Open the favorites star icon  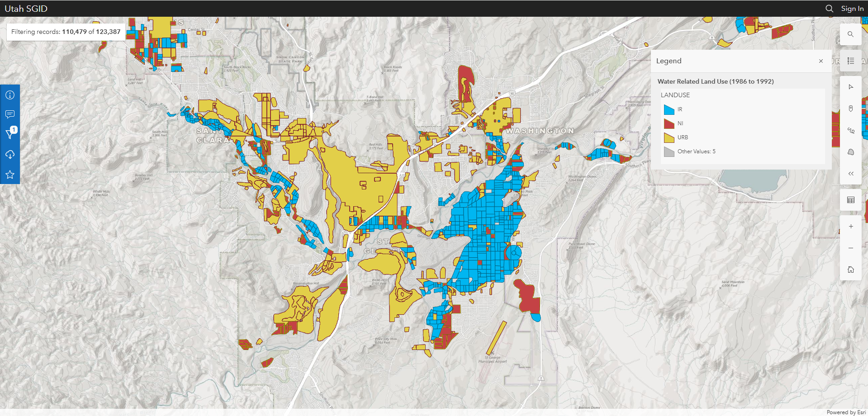10,175
